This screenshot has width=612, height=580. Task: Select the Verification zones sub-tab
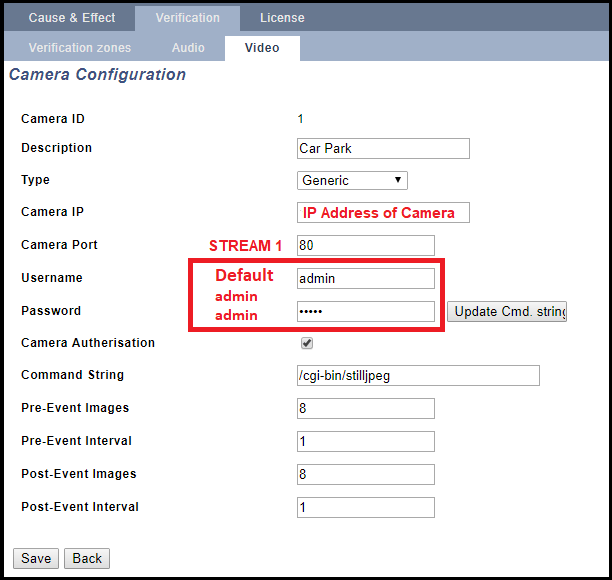click(79, 48)
